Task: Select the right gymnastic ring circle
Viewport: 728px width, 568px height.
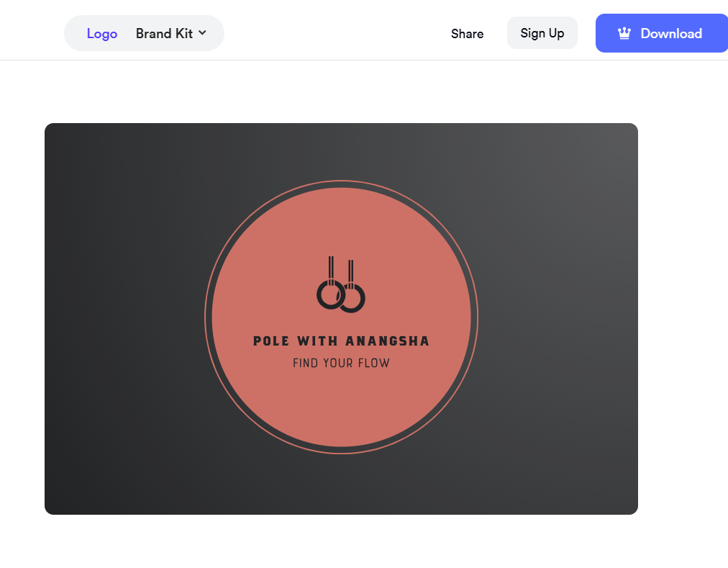Action: 352,299
